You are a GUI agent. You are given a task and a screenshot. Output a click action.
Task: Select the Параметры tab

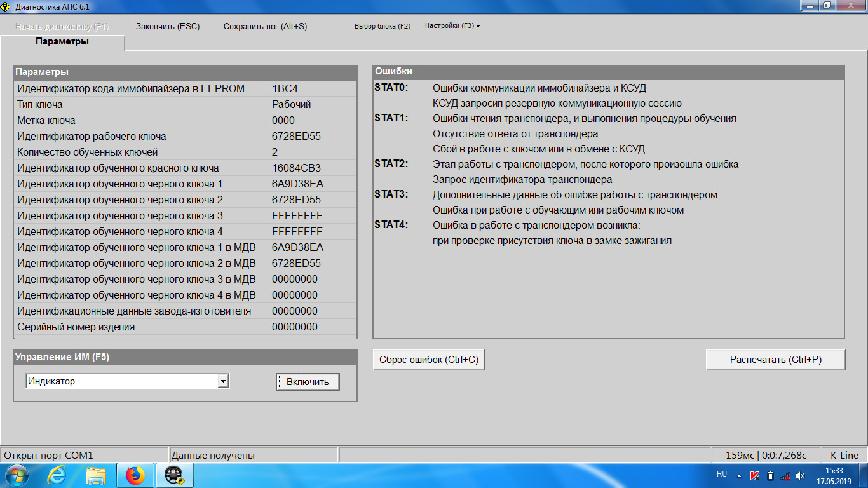(x=62, y=42)
